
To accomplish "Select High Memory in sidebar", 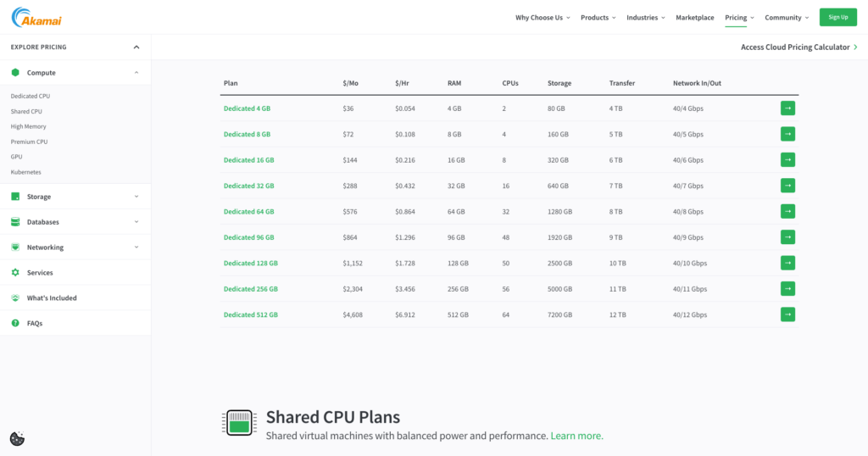I will [x=28, y=126].
